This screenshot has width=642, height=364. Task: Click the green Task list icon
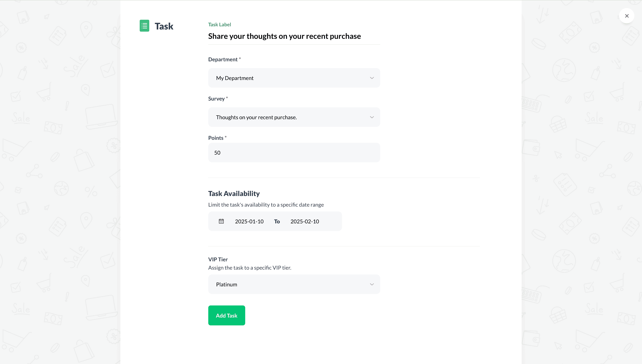[x=144, y=26]
